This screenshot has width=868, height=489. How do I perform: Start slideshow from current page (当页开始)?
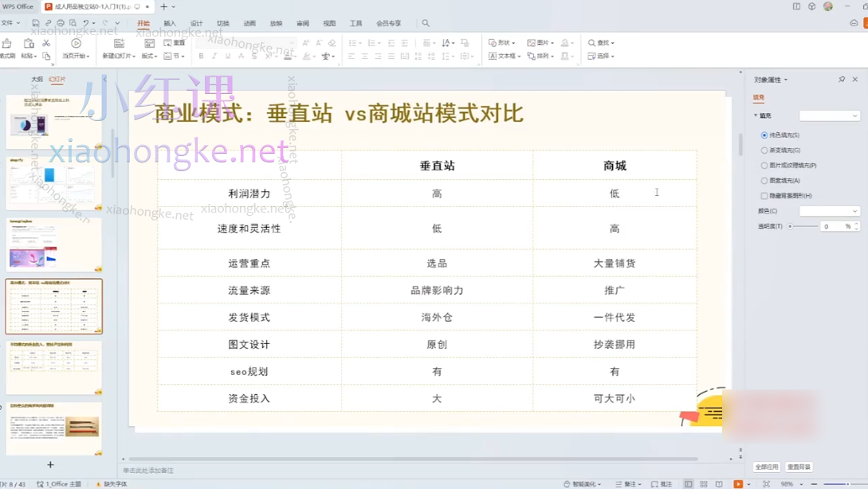(x=76, y=45)
